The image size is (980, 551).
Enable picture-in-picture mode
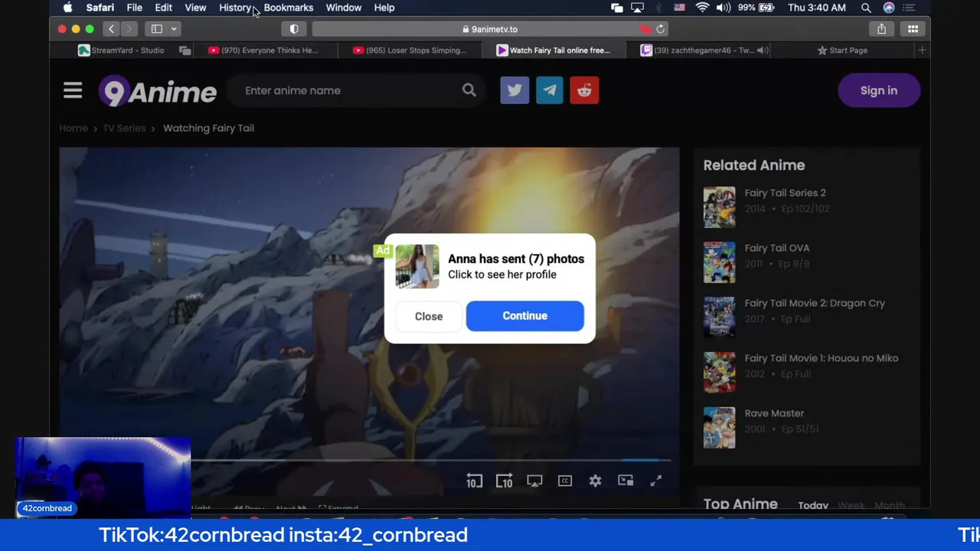pyautogui.click(x=626, y=481)
